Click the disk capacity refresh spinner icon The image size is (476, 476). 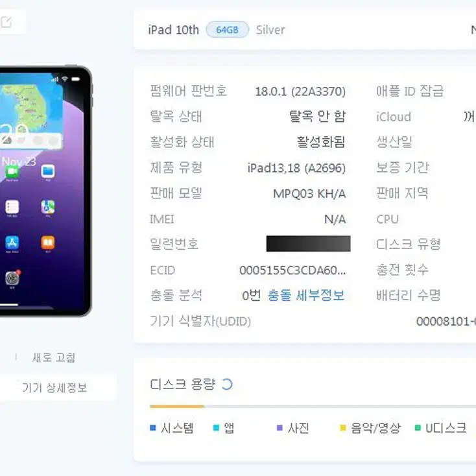coord(227,385)
